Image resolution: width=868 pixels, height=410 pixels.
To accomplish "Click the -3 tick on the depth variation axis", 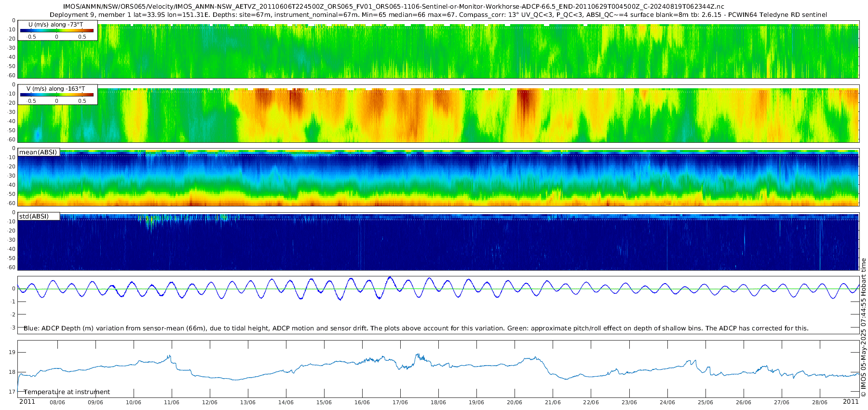I will (13, 328).
